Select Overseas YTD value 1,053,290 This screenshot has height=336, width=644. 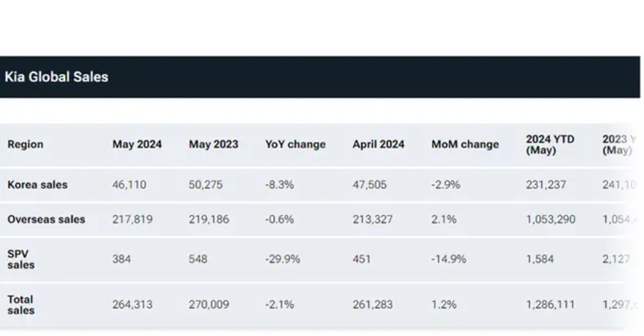(x=551, y=219)
